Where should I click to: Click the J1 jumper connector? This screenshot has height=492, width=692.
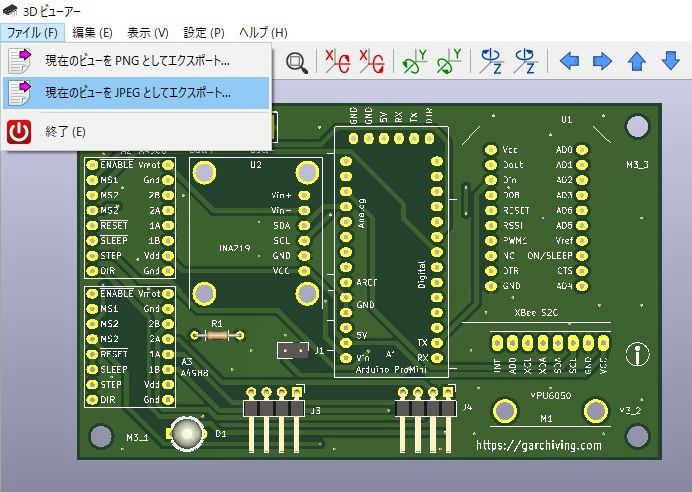293,351
